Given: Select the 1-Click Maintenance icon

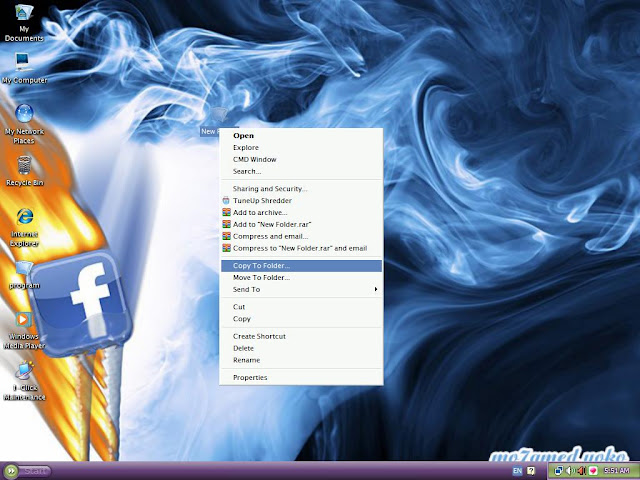Looking at the screenshot, I should tap(24, 381).
